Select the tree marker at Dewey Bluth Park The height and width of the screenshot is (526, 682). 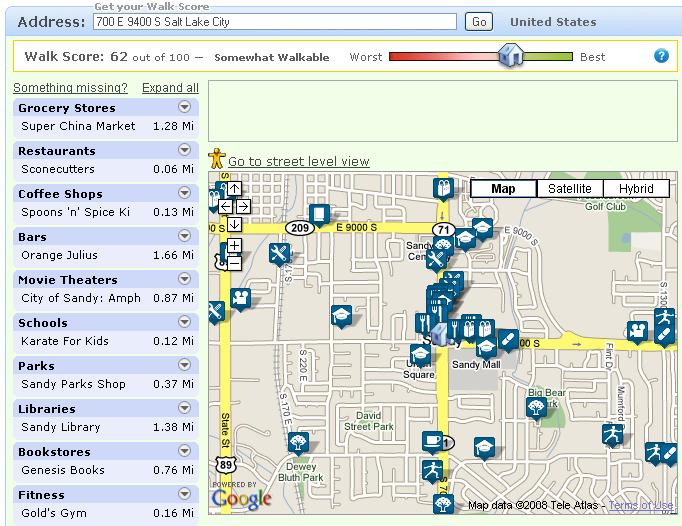(298, 443)
